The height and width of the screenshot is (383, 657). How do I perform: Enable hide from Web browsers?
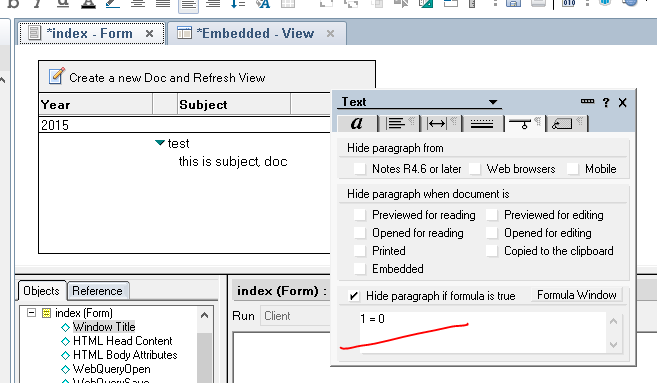475,169
